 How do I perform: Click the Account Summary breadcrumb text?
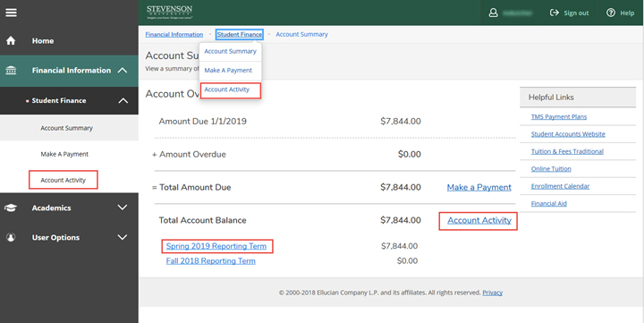(302, 35)
